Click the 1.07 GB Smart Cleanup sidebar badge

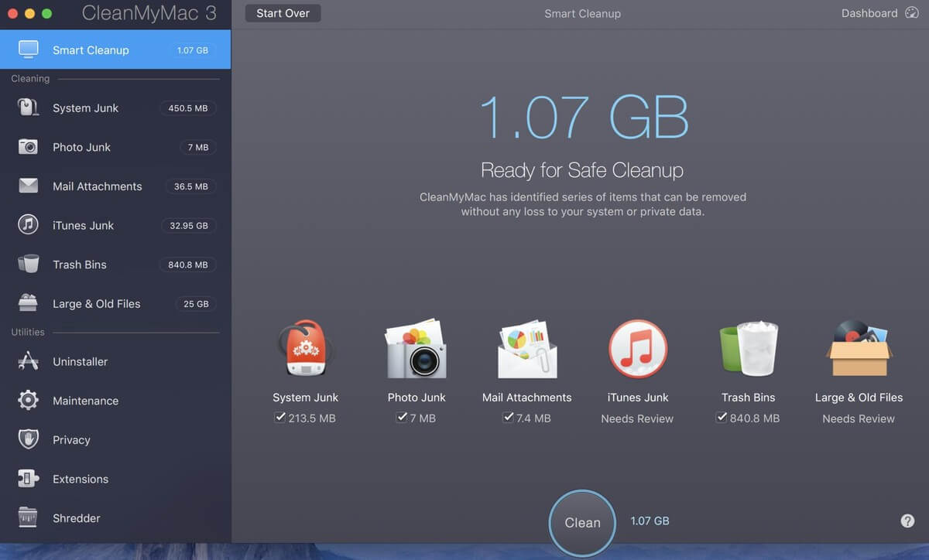(x=193, y=50)
